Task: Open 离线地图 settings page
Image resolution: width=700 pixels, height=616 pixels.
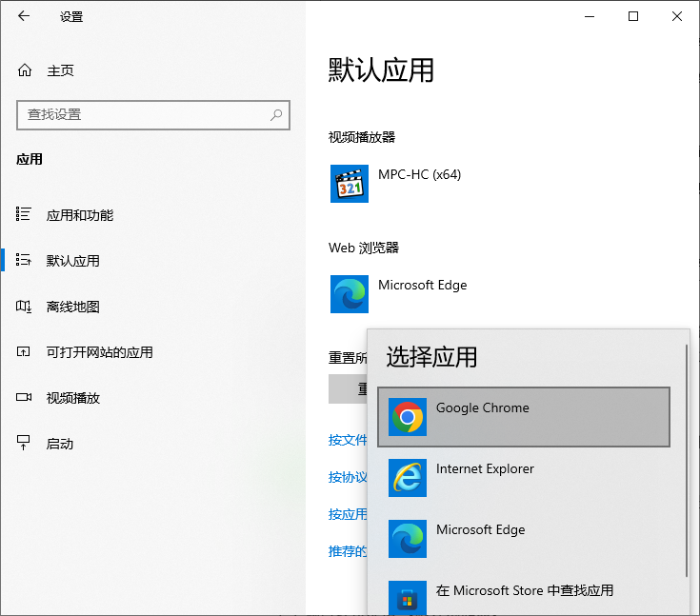Action: click(72, 307)
